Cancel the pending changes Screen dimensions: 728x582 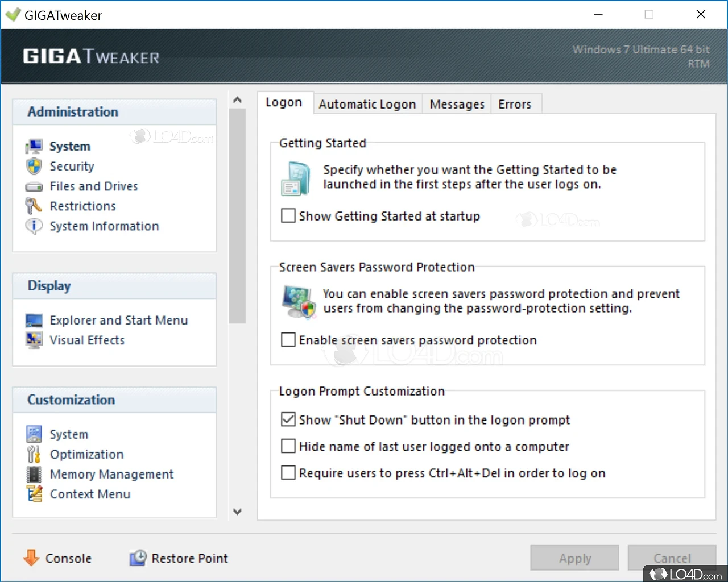click(x=672, y=558)
